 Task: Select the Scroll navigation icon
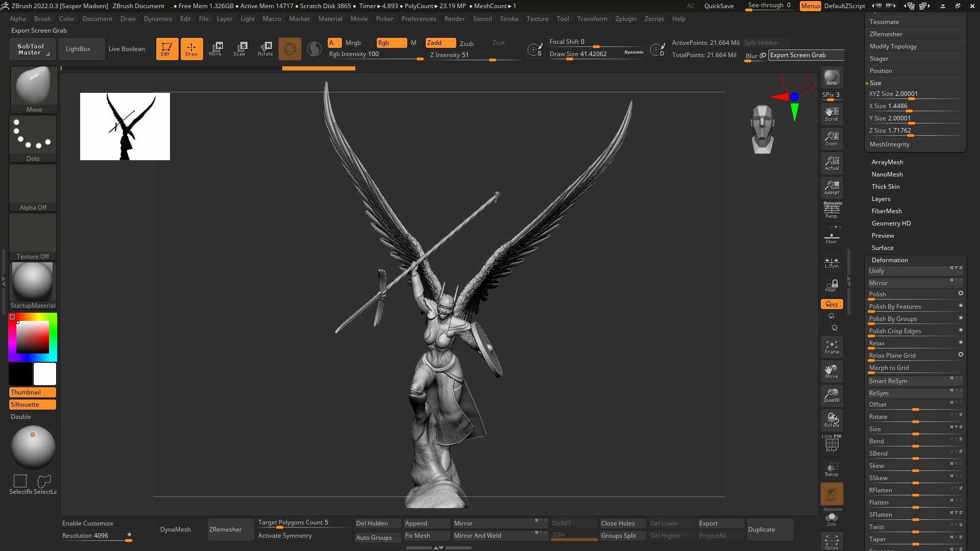831,114
